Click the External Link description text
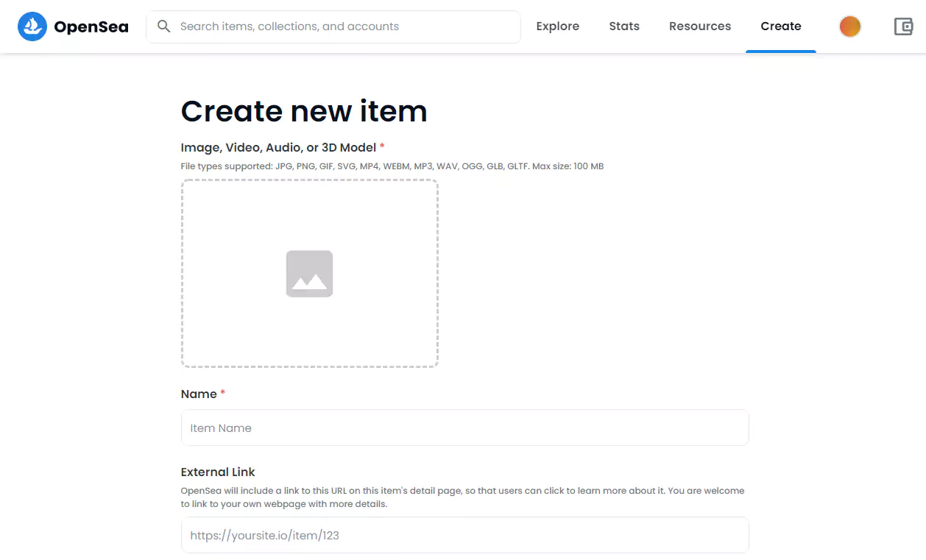 462,497
